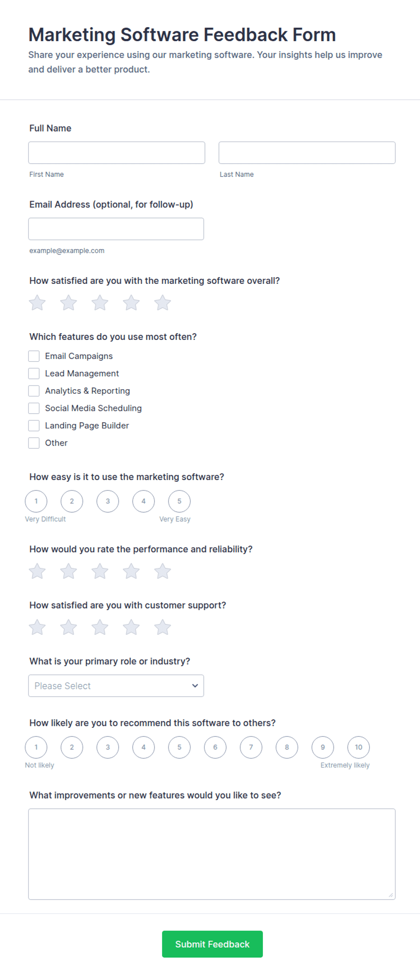Screen dimensions: 420x980
Task: Focus the First Name input field
Action: coord(117,153)
